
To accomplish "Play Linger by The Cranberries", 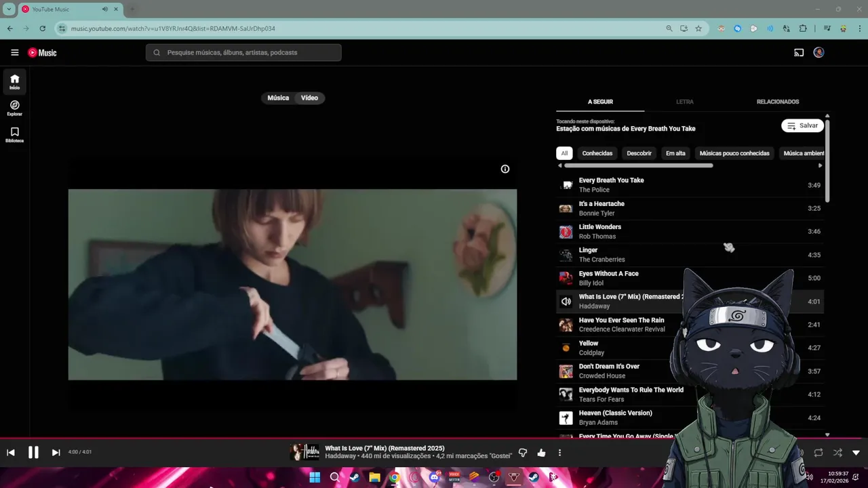I will coord(690,255).
